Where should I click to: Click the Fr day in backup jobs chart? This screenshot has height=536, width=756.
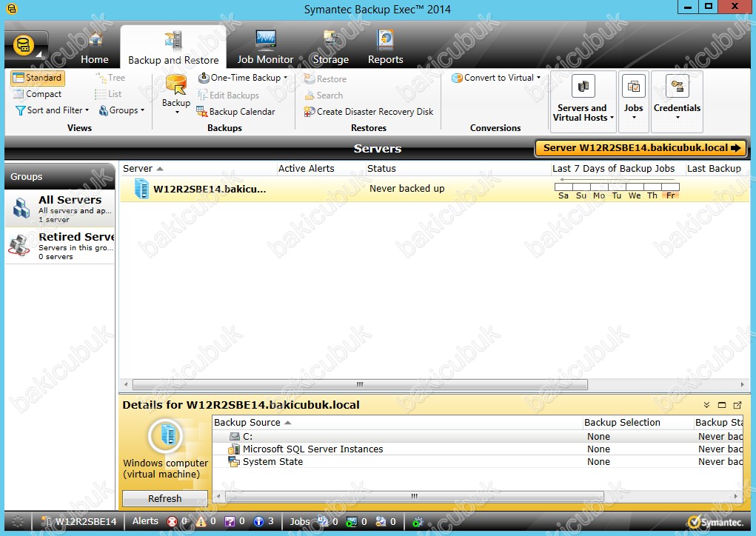(671, 195)
